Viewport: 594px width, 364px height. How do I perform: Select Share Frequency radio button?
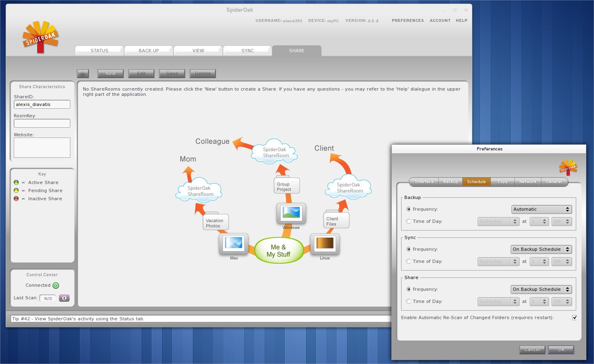[408, 289]
